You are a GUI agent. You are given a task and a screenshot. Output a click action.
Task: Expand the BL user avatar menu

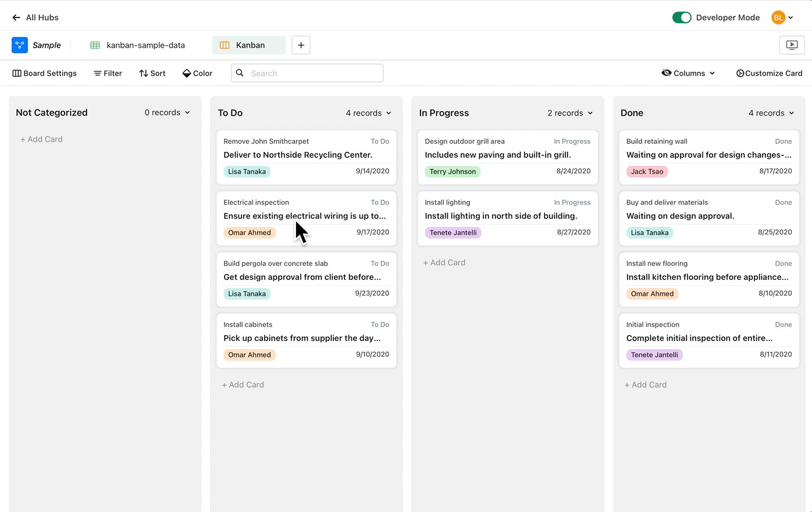click(x=782, y=17)
